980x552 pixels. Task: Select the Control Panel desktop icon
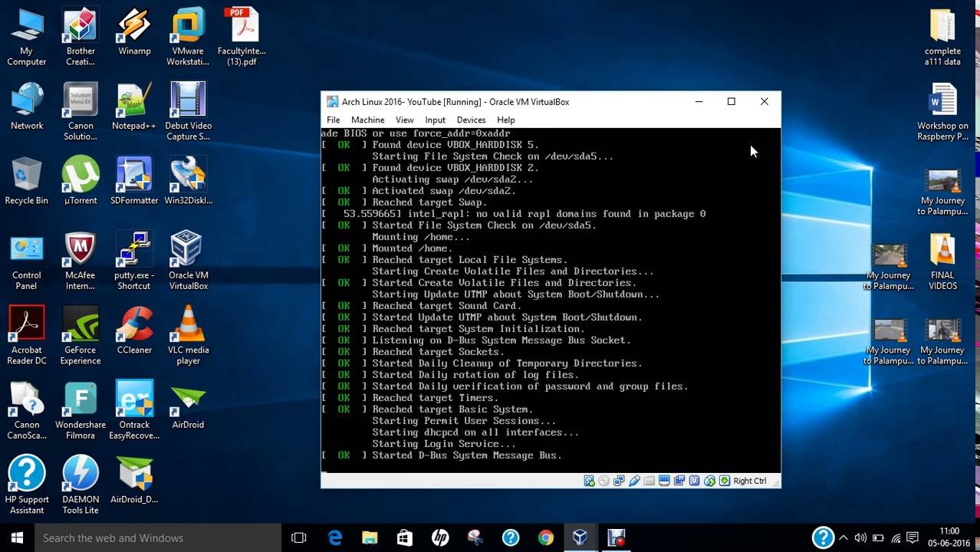pyautogui.click(x=27, y=261)
